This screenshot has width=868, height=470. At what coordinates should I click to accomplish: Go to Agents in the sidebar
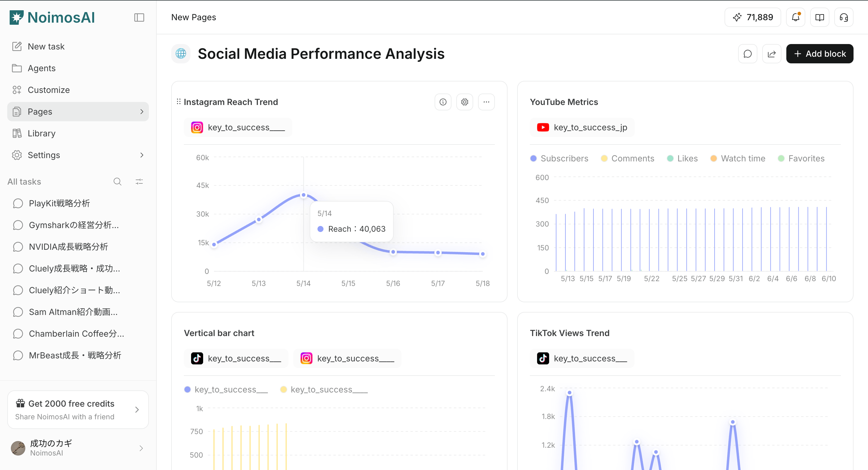point(78,68)
